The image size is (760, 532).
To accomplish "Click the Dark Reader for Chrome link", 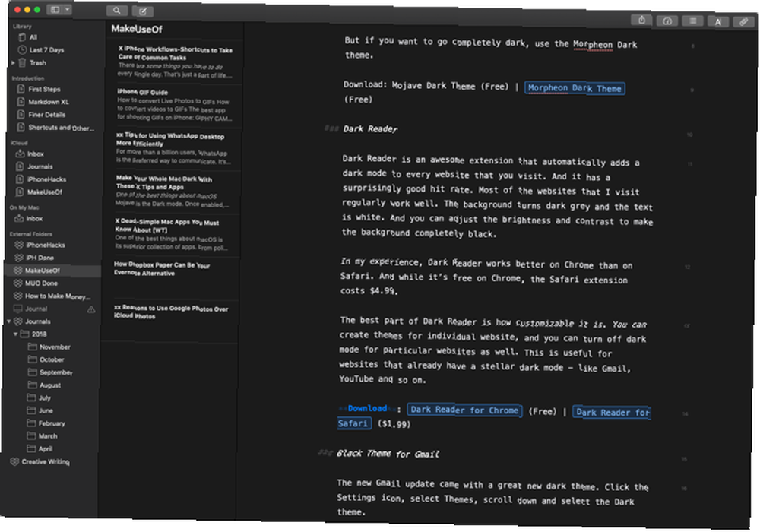I will pos(464,410).
